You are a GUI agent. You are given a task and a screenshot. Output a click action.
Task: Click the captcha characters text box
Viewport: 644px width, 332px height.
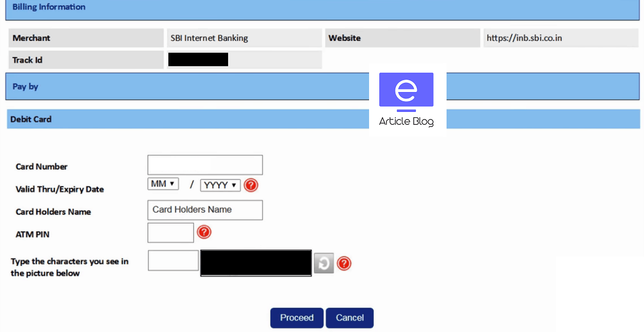pos(173,260)
